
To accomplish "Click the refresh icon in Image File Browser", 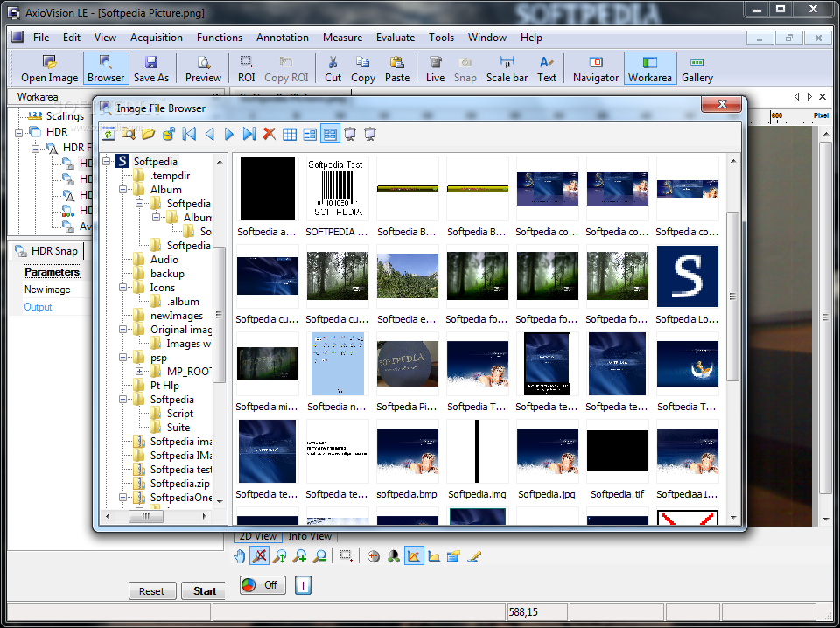I will click(x=108, y=134).
